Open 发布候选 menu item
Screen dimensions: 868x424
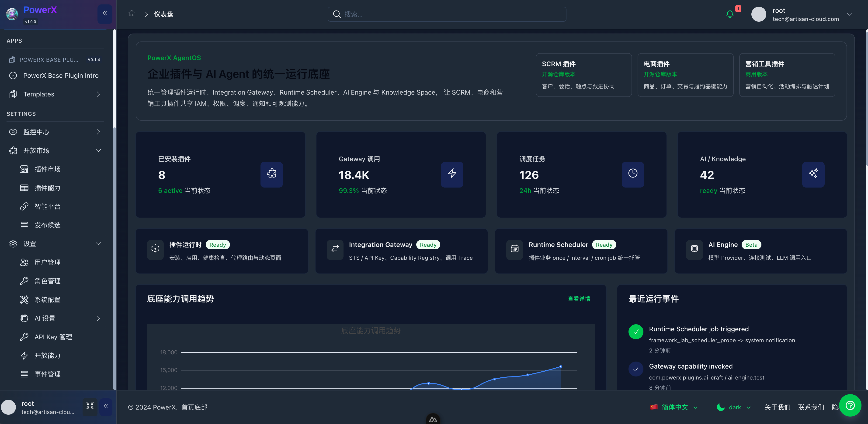pyautogui.click(x=61, y=225)
